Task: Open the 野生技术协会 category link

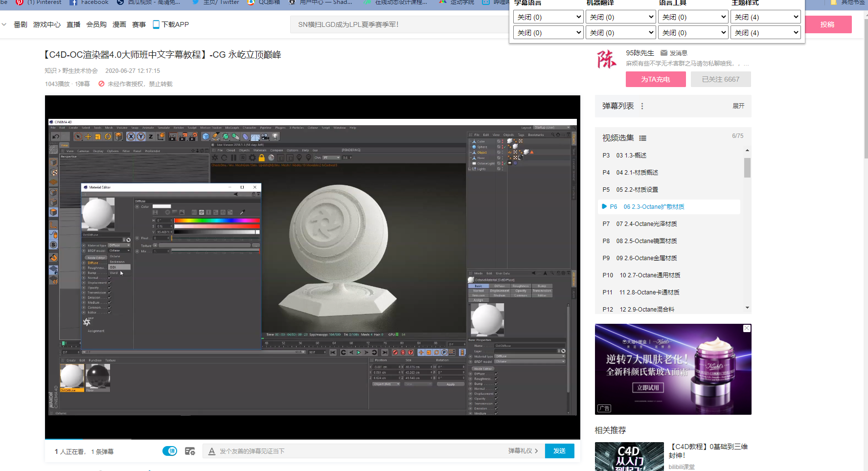Action: (80, 71)
